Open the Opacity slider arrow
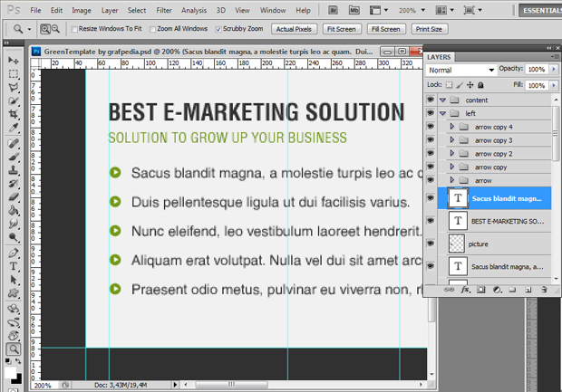 [554, 69]
